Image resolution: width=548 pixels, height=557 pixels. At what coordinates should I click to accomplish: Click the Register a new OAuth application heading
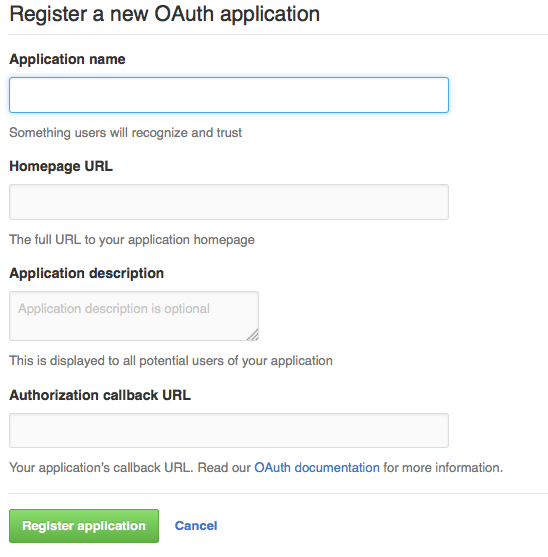pyautogui.click(x=164, y=14)
